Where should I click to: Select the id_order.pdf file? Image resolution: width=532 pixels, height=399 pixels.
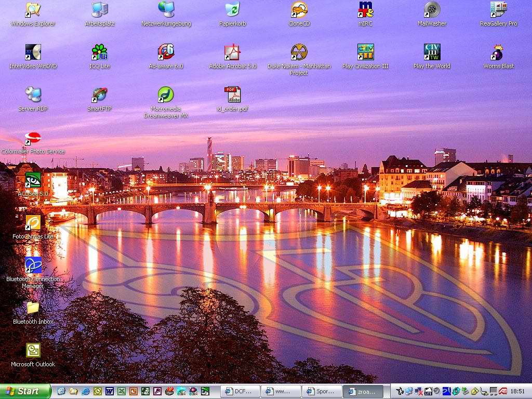click(x=232, y=99)
